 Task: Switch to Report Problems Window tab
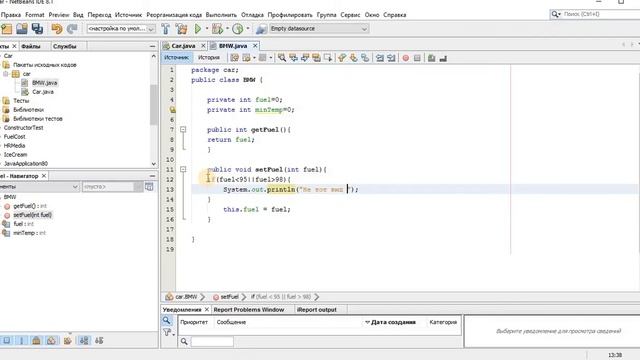tap(249, 309)
